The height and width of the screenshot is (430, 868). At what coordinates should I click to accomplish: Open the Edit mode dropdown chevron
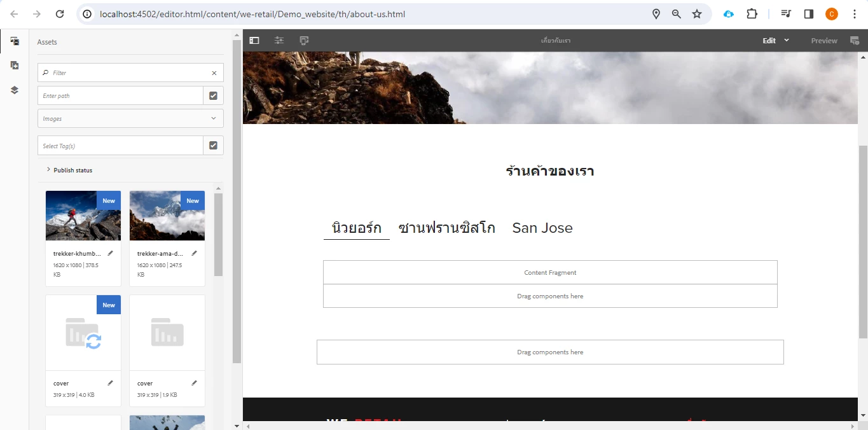787,40
